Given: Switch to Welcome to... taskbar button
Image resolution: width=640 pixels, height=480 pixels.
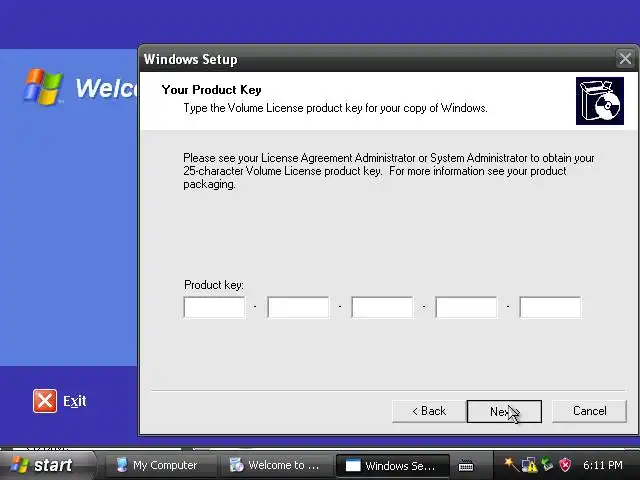Looking at the screenshot, I should (x=276, y=465).
